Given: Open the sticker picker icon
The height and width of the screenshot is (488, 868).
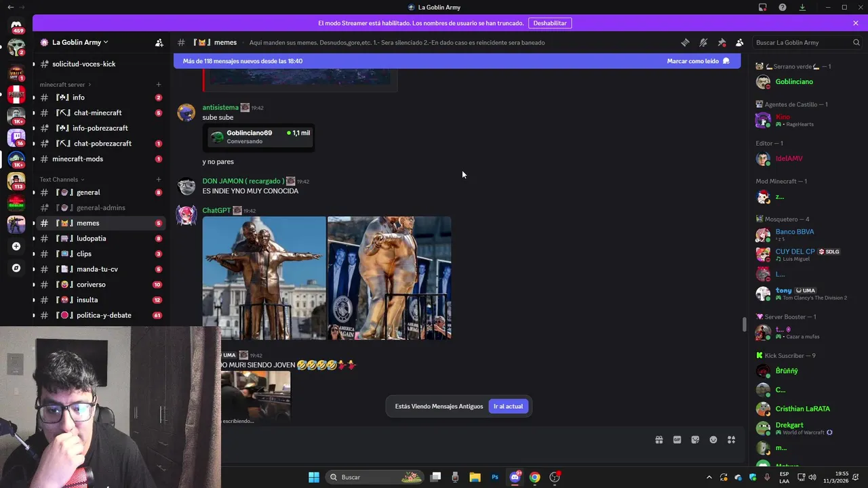Looking at the screenshot, I should coord(695,440).
